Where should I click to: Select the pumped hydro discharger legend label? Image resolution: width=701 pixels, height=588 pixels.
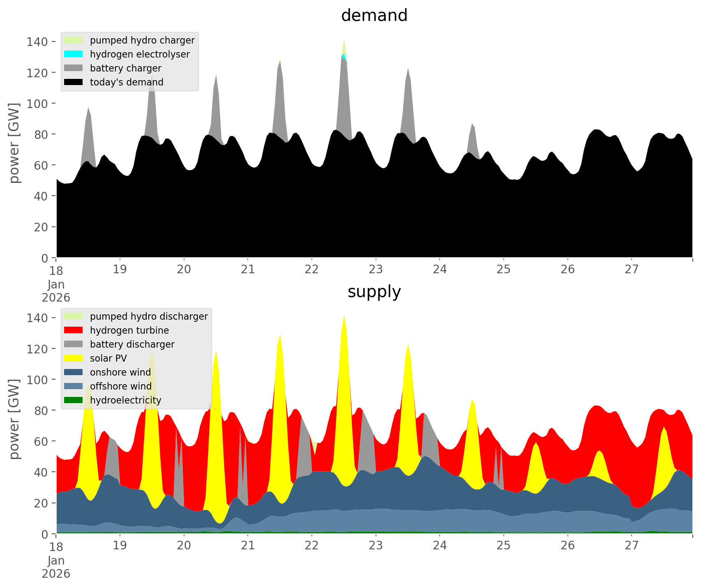[149, 316]
